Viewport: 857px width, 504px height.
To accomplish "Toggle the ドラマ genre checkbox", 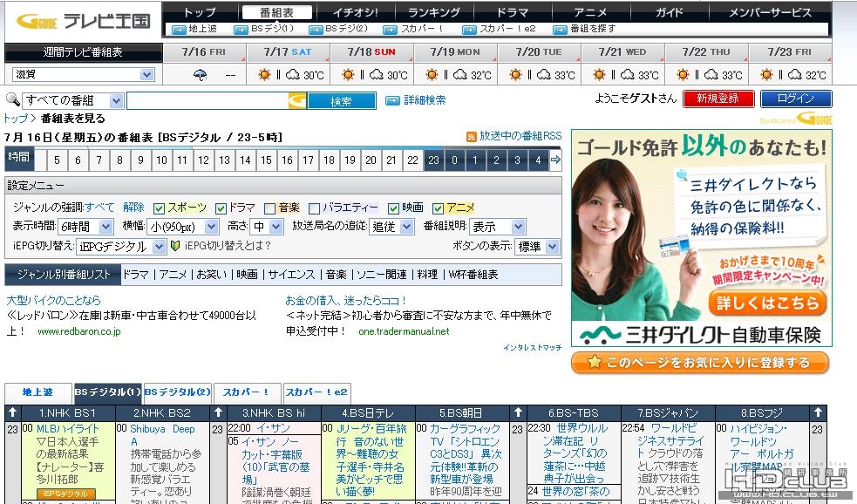I will (x=221, y=208).
